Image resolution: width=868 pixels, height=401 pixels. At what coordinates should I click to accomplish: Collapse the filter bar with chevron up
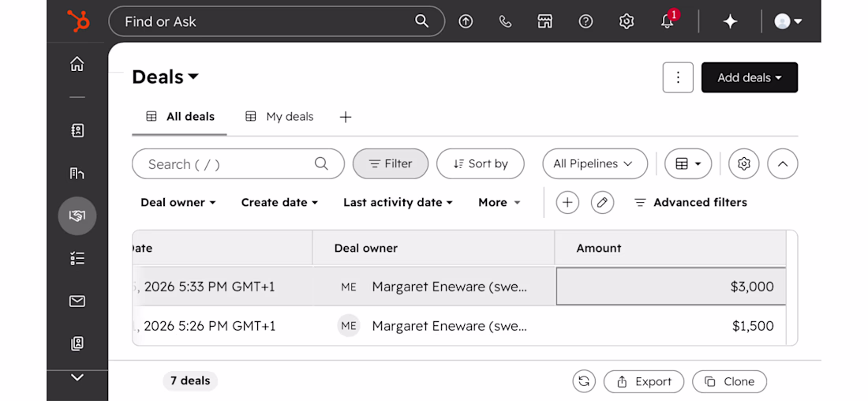tap(783, 164)
